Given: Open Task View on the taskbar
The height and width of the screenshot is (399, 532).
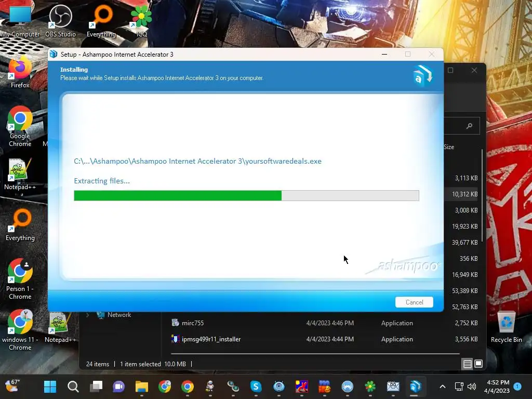Looking at the screenshot, I should [96, 387].
